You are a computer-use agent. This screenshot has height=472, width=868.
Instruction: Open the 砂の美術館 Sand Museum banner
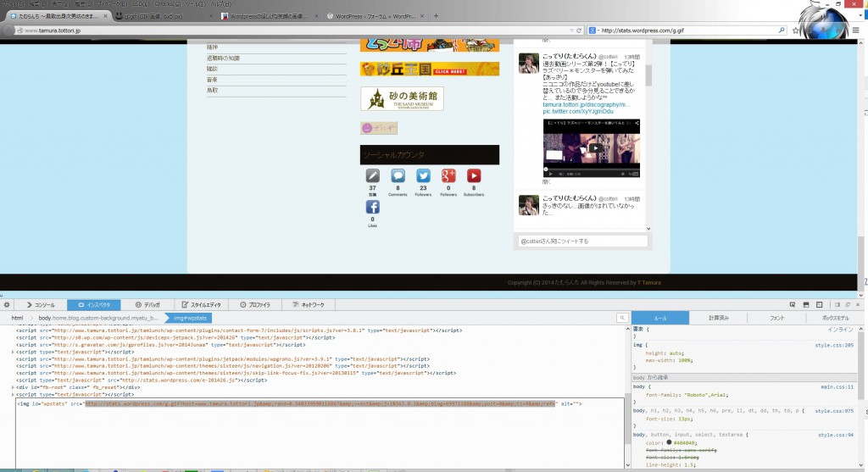[402, 98]
